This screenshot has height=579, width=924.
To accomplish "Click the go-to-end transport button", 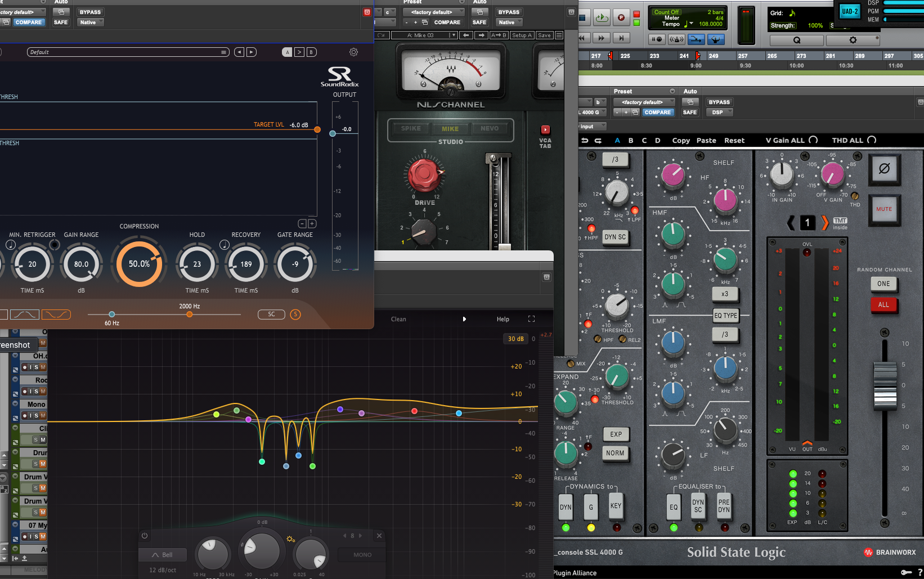I will point(621,38).
